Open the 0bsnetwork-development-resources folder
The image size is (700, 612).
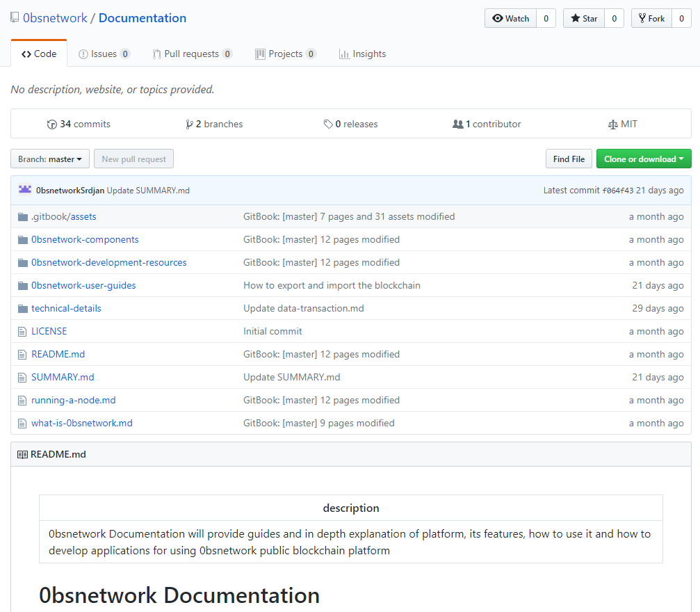tap(109, 263)
